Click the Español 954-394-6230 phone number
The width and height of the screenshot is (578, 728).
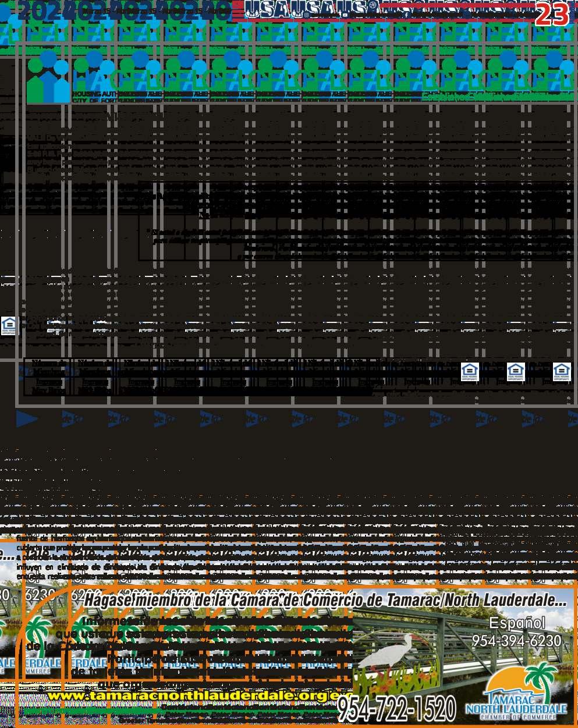tap(517, 632)
